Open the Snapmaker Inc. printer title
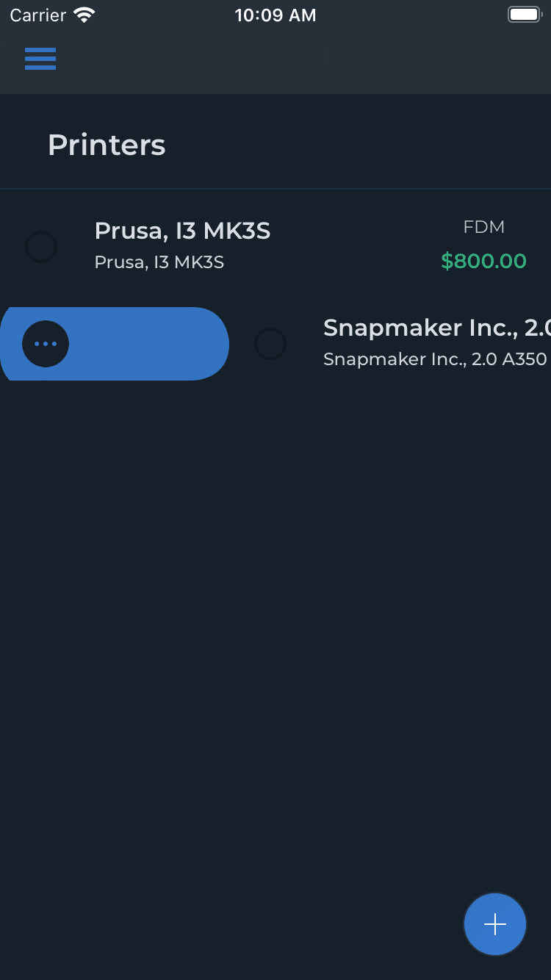Screen dimensions: 551x980 (x=437, y=328)
